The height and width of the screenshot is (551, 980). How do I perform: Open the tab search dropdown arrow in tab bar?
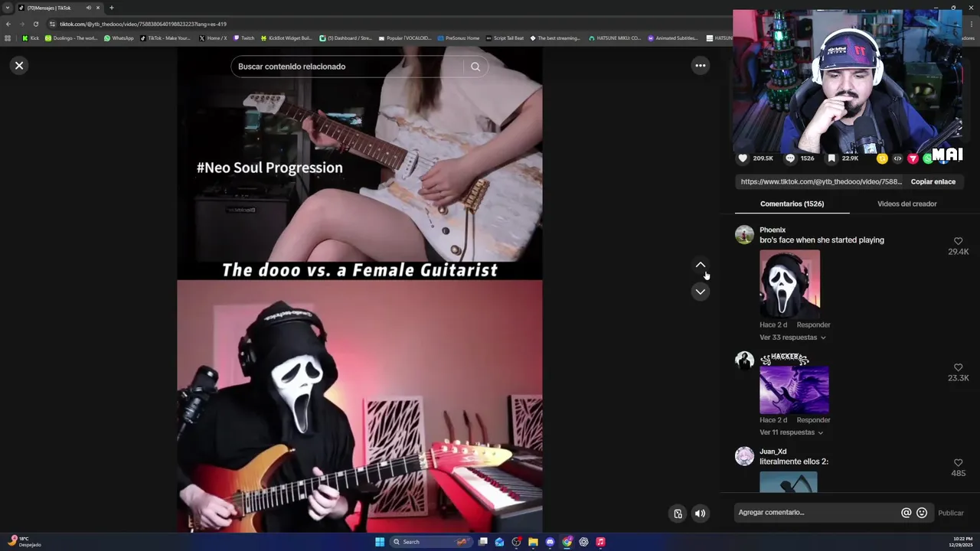point(8,8)
